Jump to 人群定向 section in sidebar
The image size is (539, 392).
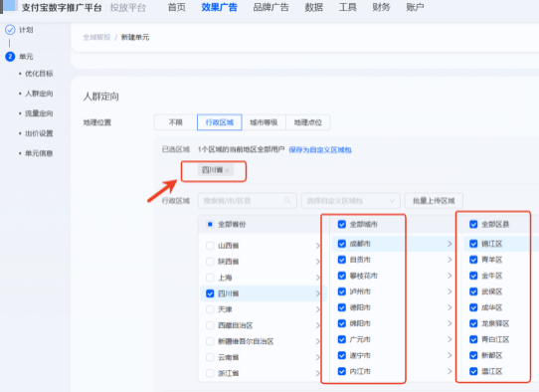[x=39, y=94]
